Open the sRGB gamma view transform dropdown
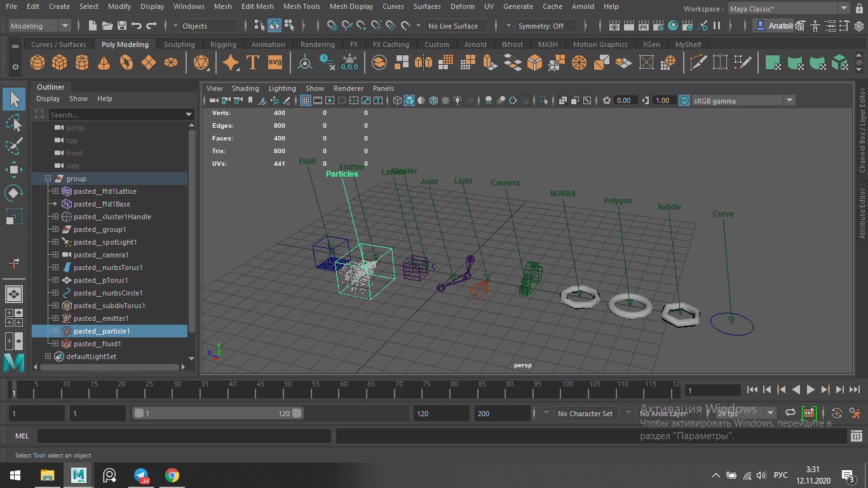 (743, 100)
